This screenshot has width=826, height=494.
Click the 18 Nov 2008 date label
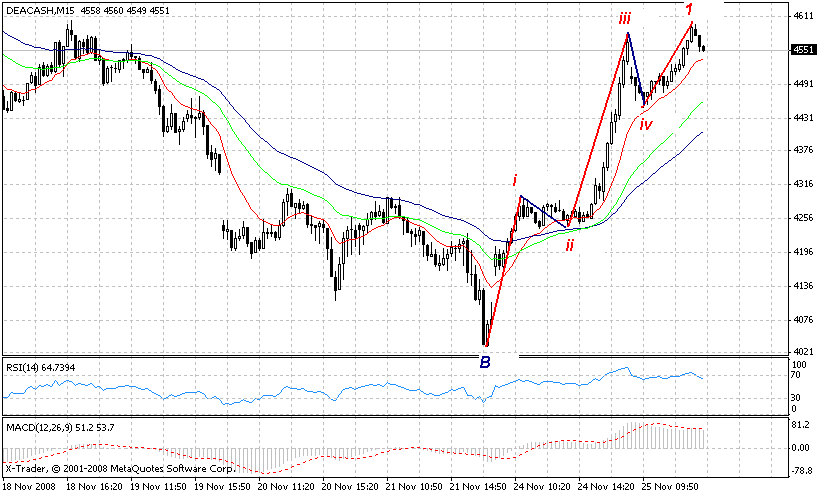[28, 487]
